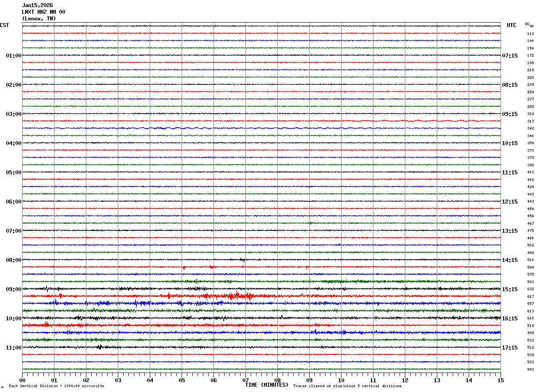This screenshot has height=392, width=536.
Task: Click the CST timezone heading
Action: (4, 25)
